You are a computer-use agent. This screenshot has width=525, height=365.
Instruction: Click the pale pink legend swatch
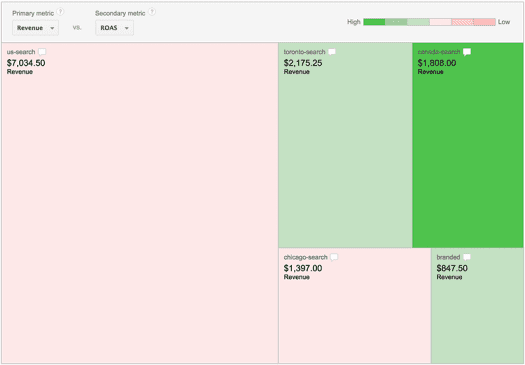(x=441, y=22)
